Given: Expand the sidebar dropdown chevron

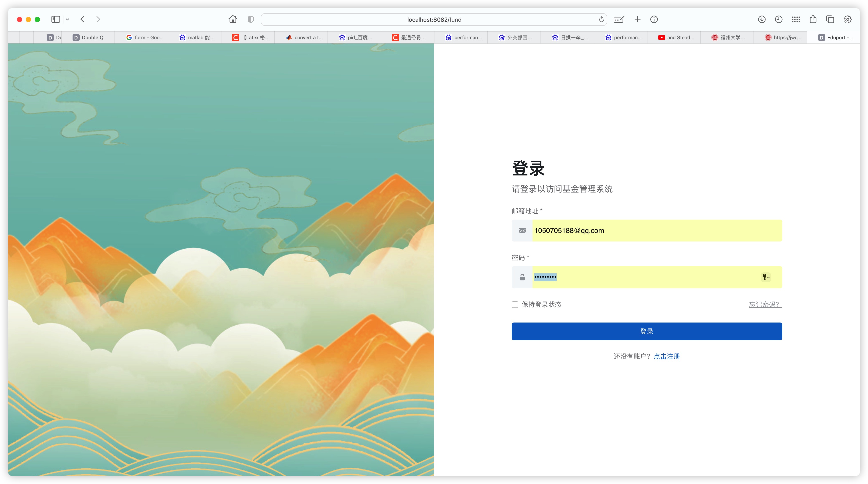Looking at the screenshot, I should pyautogui.click(x=67, y=19).
